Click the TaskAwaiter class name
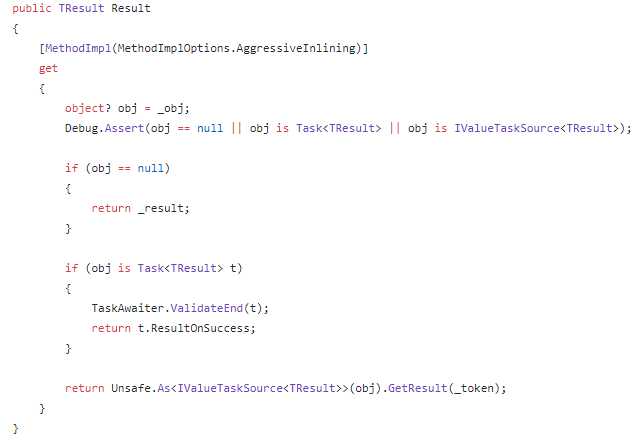This screenshot has height=443, width=643. pos(127,308)
